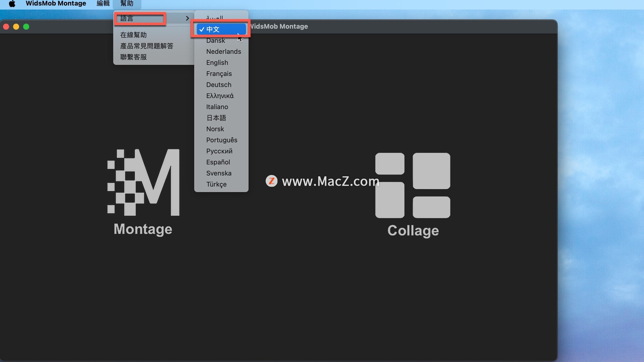Viewport: 644px width, 362px height.
Task: Open the Apple menu
Action: click(12, 4)
